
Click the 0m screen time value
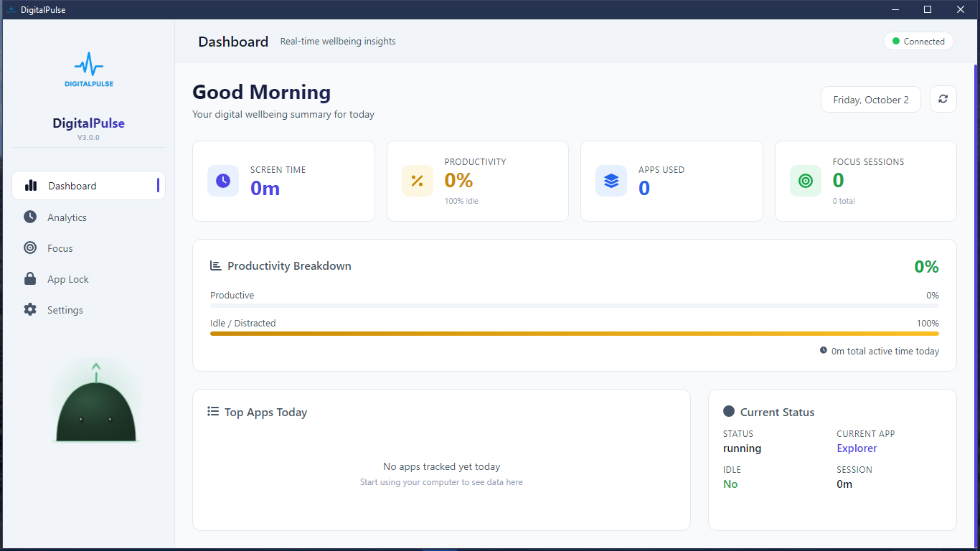coord(265,189)
